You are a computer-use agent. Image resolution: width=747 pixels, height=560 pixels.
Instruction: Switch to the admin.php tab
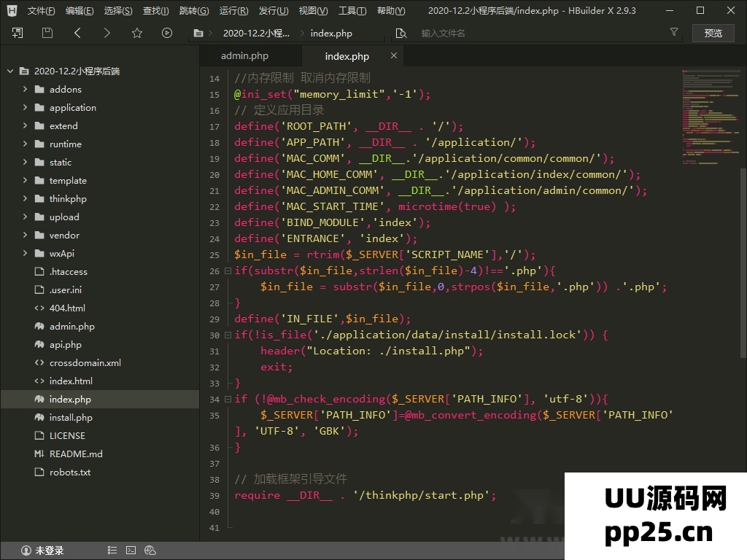pos(244,56)
